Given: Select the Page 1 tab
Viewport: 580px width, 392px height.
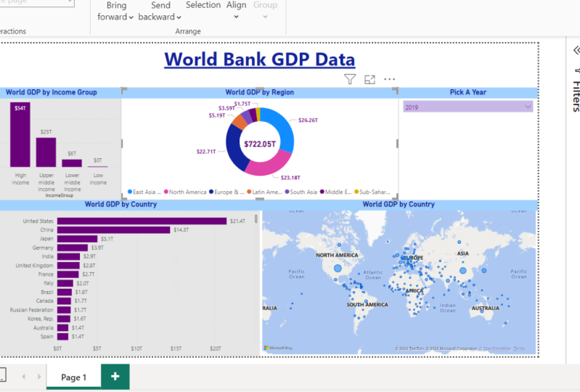Looking at the screenshot, I should tap(73, 377).
